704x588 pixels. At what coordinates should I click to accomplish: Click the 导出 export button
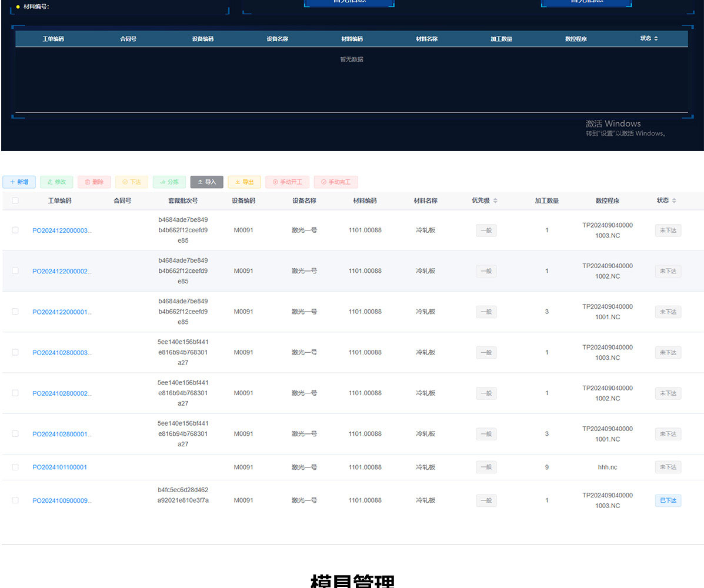click(x=244, y=182)
